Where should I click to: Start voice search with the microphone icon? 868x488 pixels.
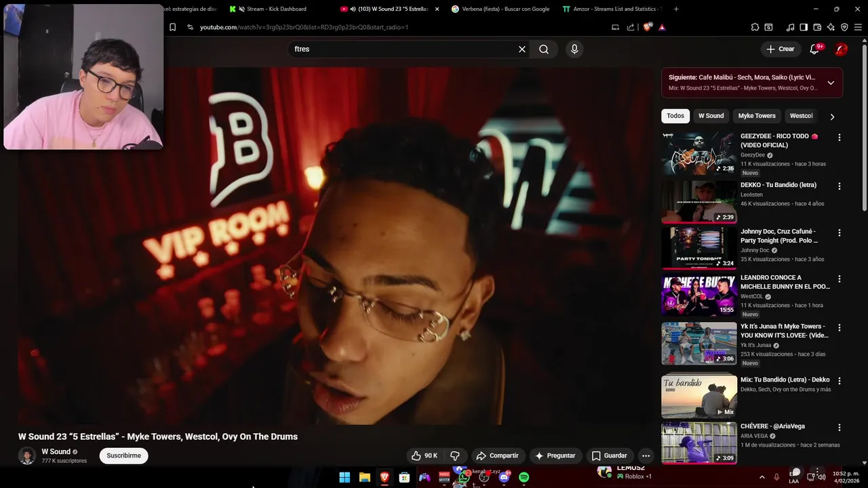coord(574,49)
